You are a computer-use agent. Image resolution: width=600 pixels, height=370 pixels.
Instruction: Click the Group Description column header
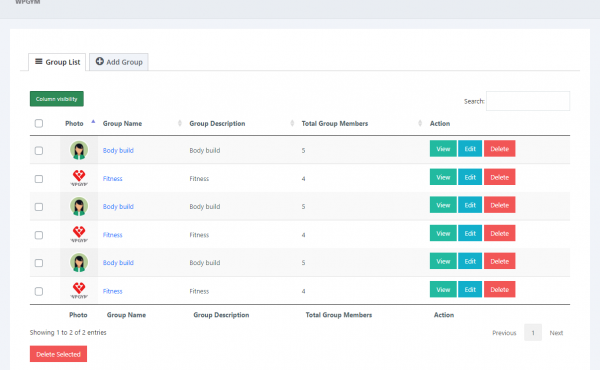217,124
